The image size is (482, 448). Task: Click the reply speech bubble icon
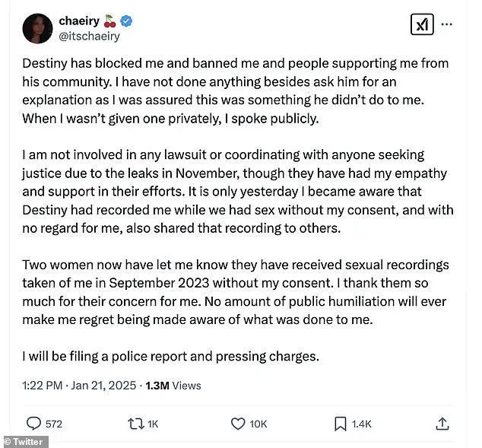pyautogui.click(x=33, y=424)
